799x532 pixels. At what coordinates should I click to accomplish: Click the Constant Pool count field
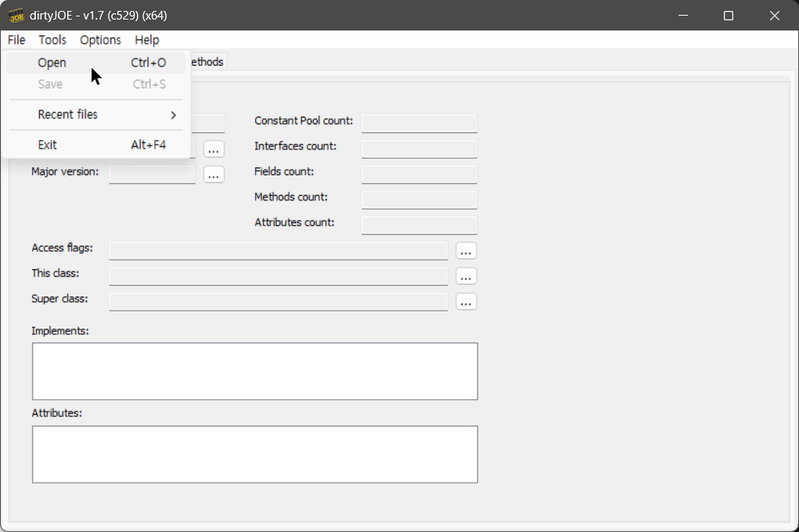tap(419, 124)
